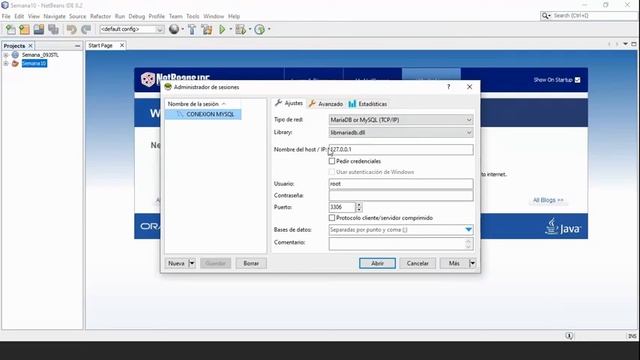
Task: Click the Profile Project toolbar icon
Action: pyautogui.click(x=260, y=29)
